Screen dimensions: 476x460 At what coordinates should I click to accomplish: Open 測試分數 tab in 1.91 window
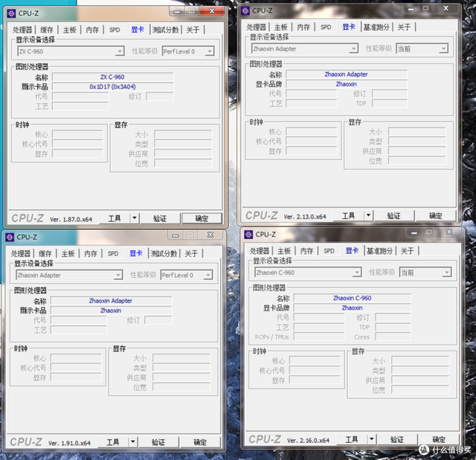(x=164, y=253)
